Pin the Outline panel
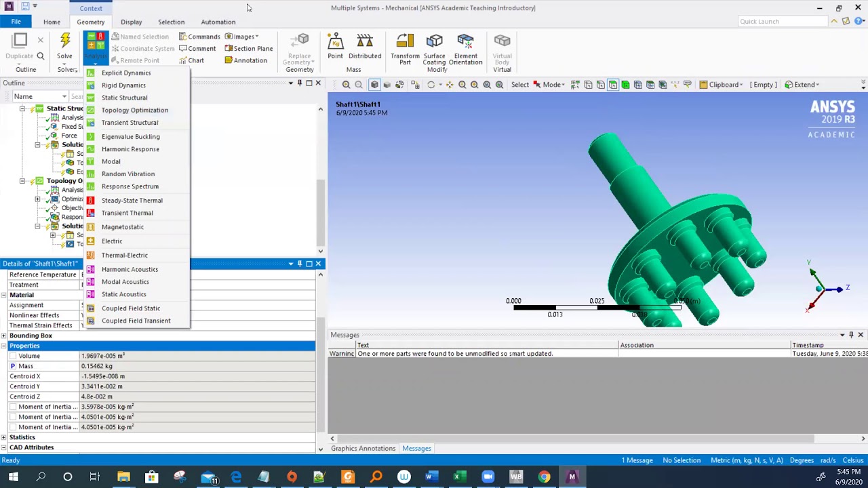868x488 pixels. coord(300,83)
